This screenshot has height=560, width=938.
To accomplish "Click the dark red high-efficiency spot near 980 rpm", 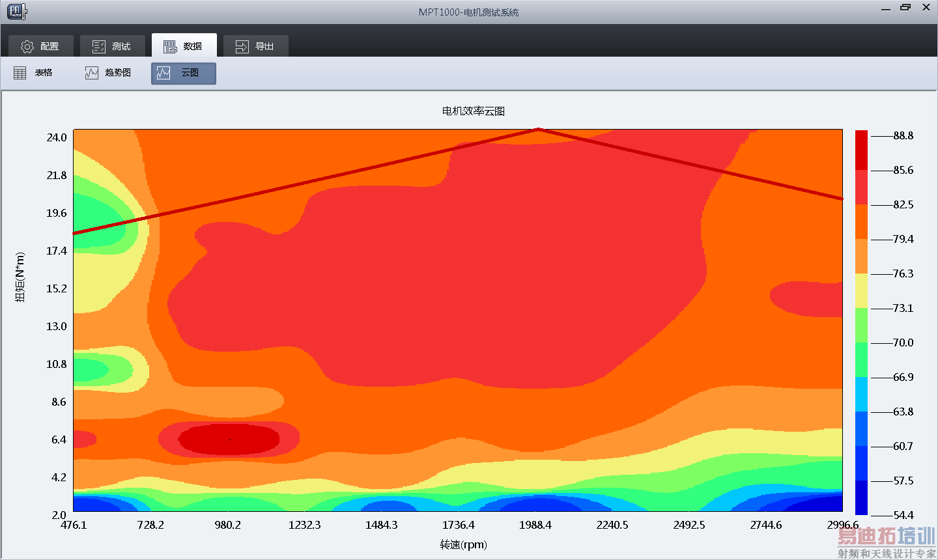I will pos(229,440).
